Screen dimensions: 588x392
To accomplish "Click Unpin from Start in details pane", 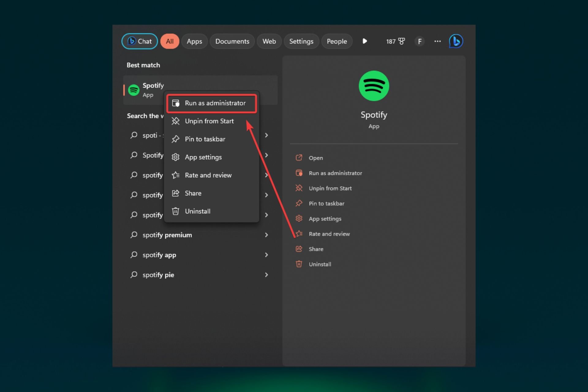I will click(330, 188).
